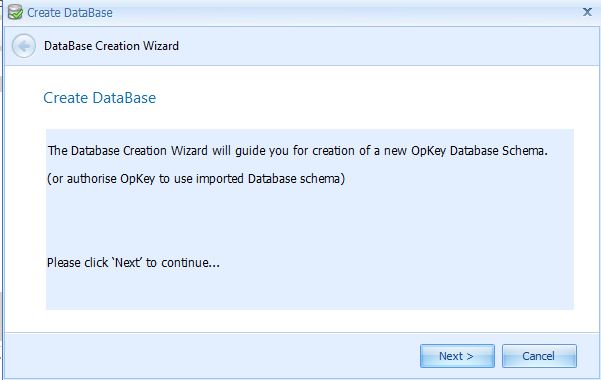Click the quoted word 'Next' in the instructions
Screen dimensions: 601x380
click(x=128, y=263)
